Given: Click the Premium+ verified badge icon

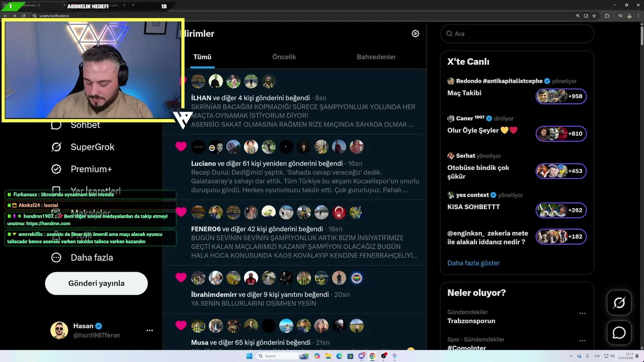Looking at the screenshot, I should pos(56,169).
